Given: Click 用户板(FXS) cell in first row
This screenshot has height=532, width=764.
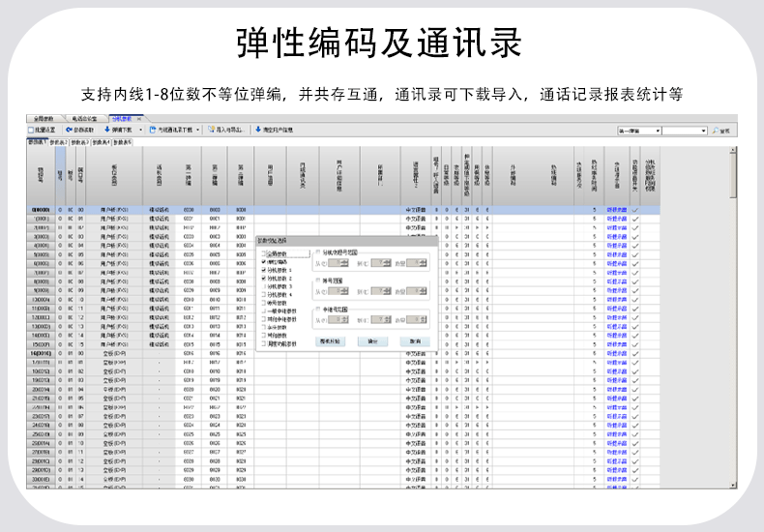Looking at the screenshot, I should pyautogui.click(x=114, y=210).
